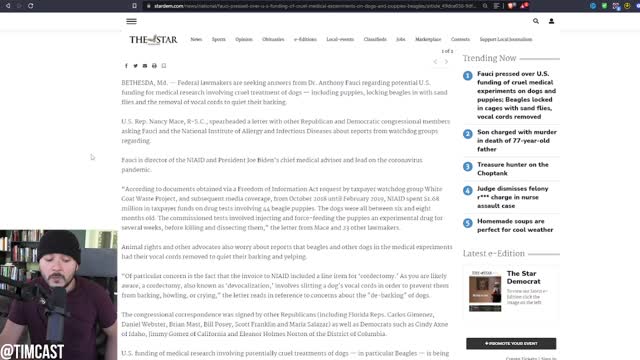This screenshot has width=640, height=360.
Task: Print the article with the printer icon
Action: click(x=154, y=66)
